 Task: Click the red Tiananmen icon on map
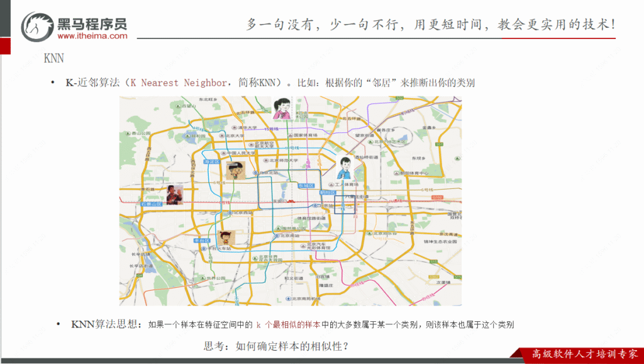(x=292, y=200)
